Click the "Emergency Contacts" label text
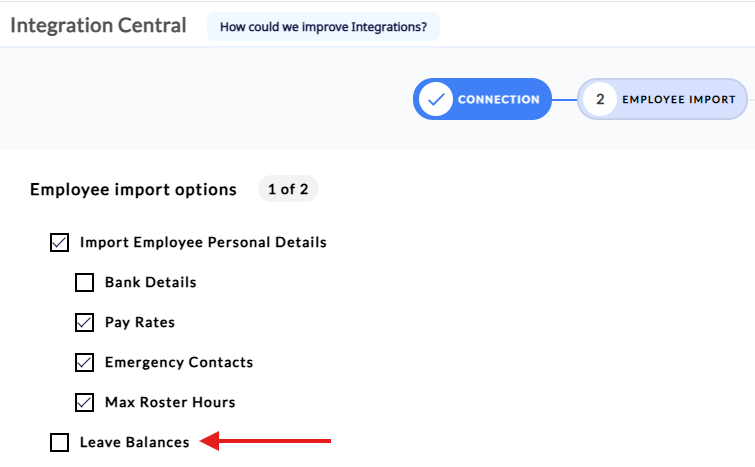 179,362
